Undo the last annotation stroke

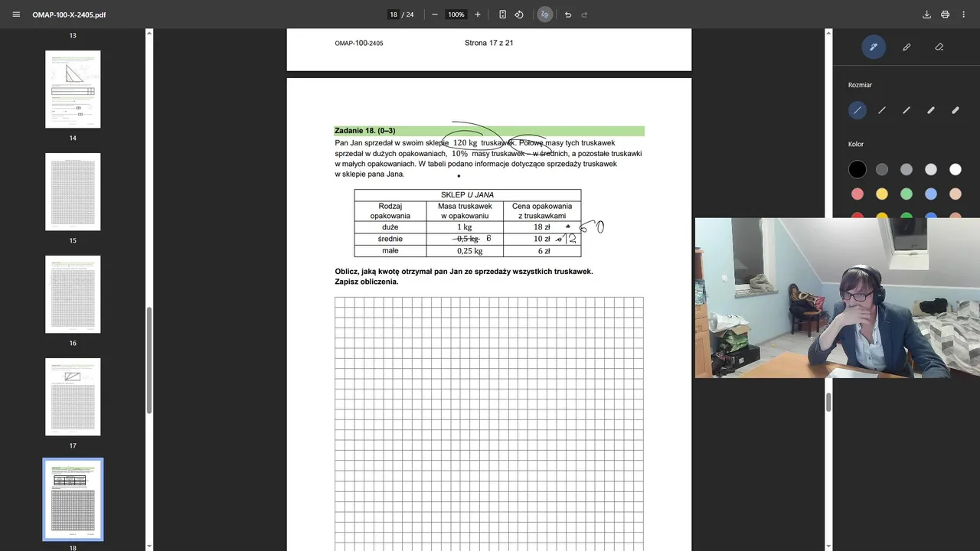point(567,15)
